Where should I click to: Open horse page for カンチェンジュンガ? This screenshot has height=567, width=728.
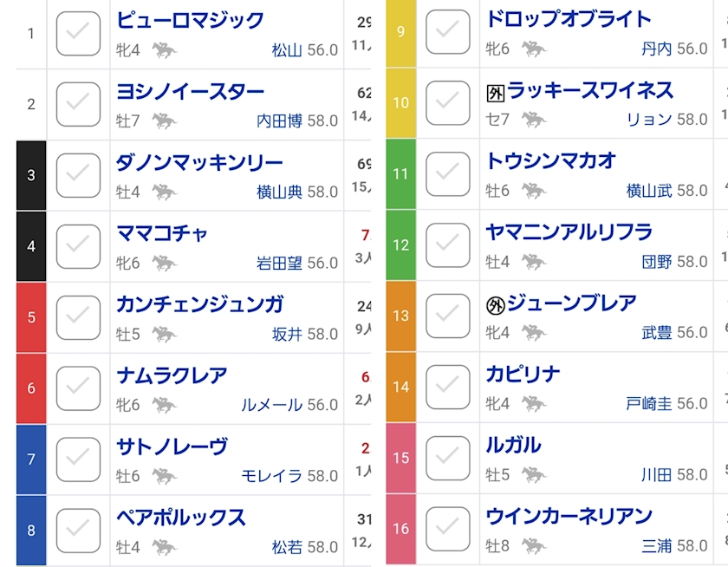click(x=199, y=304)
